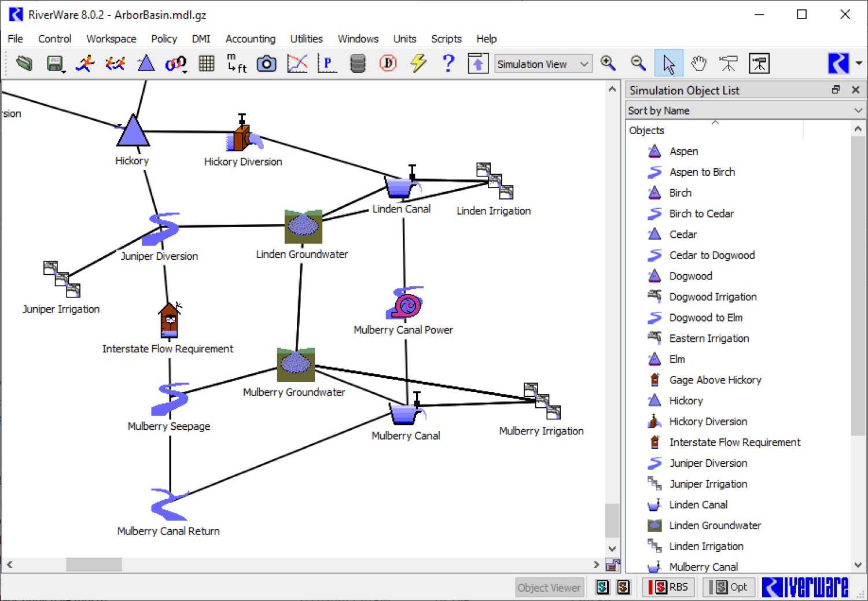Select Birch to Cedar in the object list
Viewport: 868px width, 601px height.
click(701, 214)
